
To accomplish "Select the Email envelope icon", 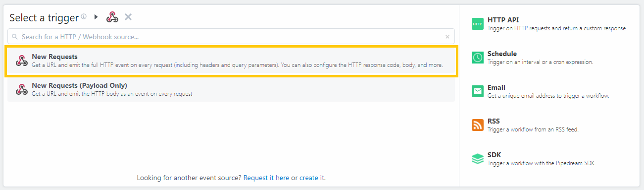I will pos(478,91).
